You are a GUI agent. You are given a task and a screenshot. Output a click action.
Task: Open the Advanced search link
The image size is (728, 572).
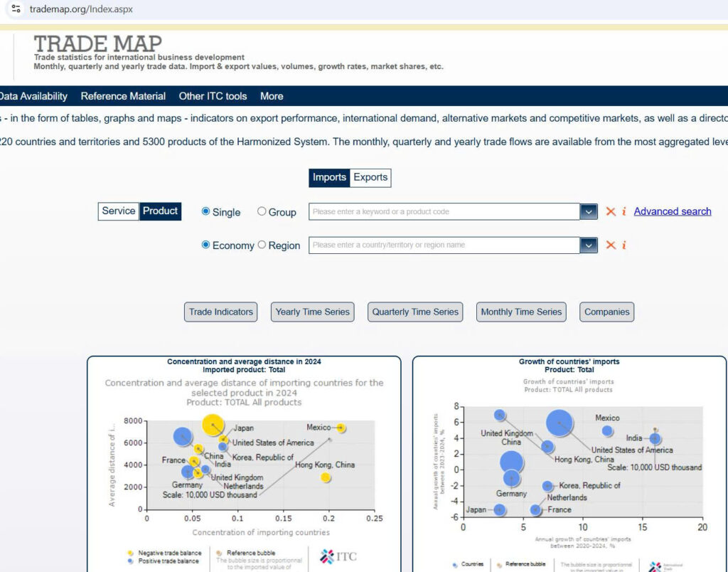click(672, 211)
